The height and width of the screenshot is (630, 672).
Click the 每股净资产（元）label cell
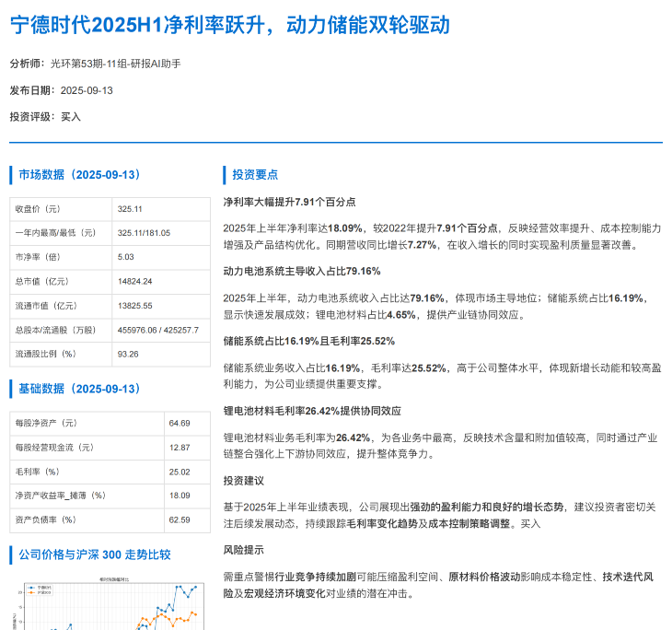[x=87, y=424]
